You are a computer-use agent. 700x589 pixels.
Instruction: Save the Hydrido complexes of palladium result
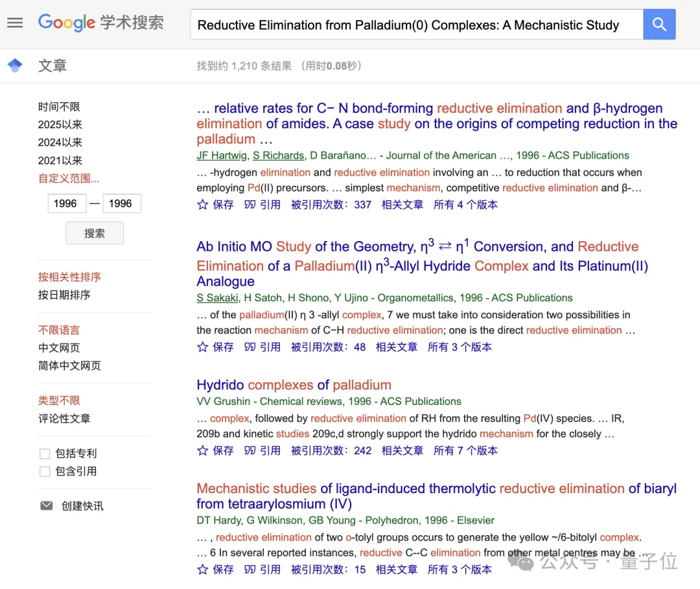tap(215, 451)
